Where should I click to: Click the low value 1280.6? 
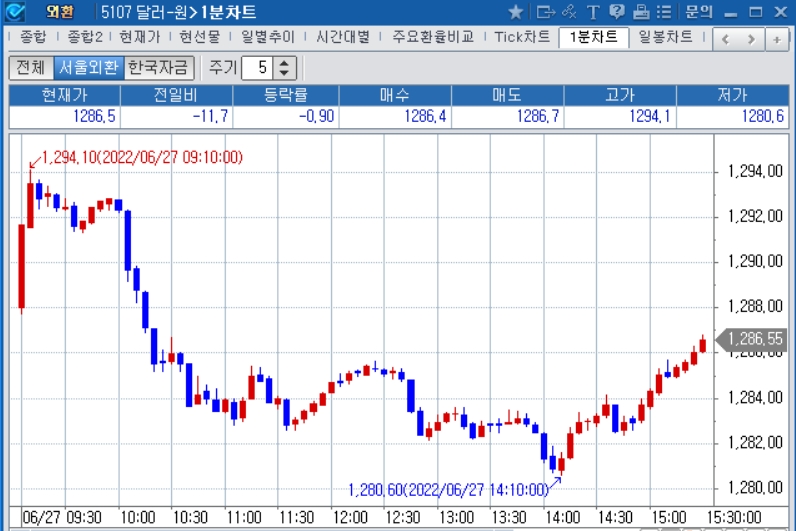click(763, 116)
